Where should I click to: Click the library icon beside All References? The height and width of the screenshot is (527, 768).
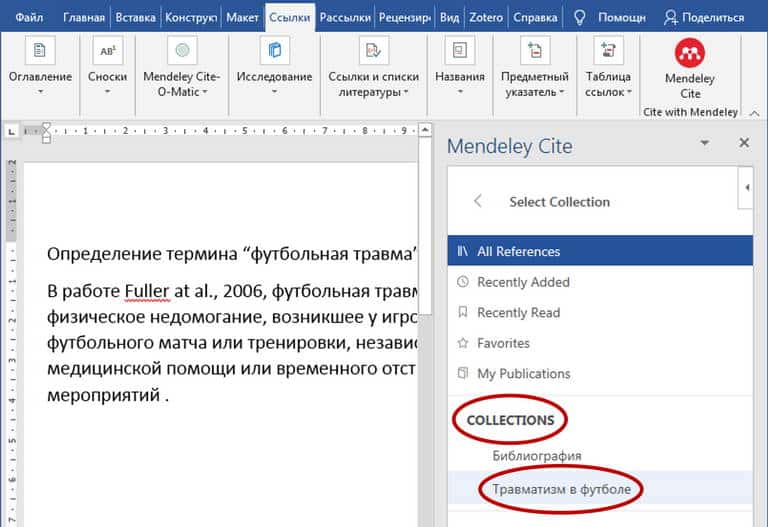[x=463, y=251]
